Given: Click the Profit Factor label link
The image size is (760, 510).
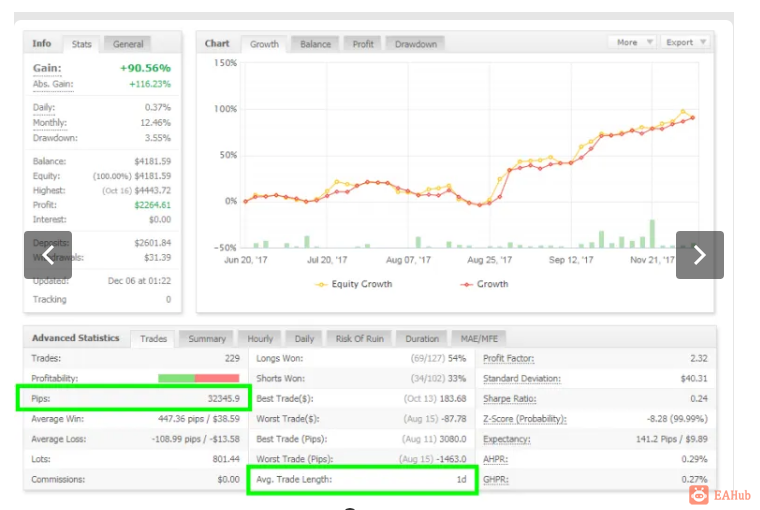Looking at the screenshot, I should [508, 358].
